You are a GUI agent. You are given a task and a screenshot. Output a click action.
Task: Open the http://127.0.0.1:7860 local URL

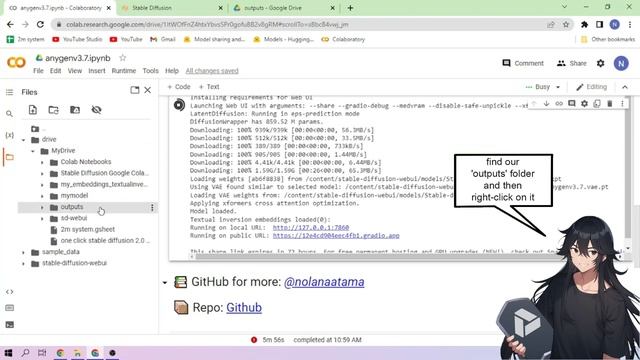point(311,227)
